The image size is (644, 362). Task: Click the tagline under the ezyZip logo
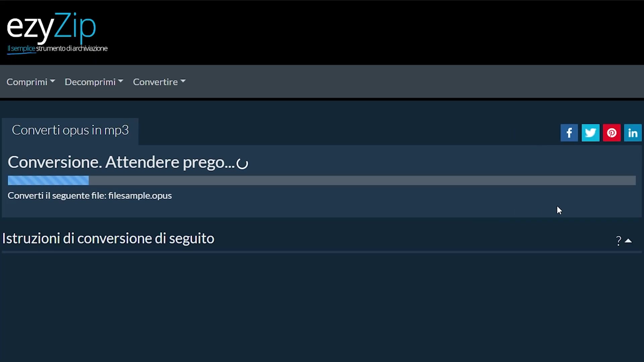click(x=57, y=49)
